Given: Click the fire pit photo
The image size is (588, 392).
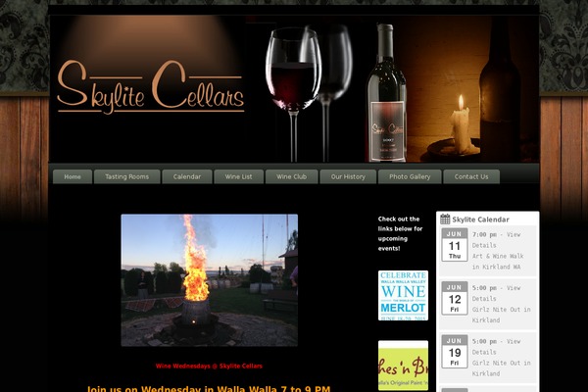Looking at the screenshot, I should pos(210,280).
